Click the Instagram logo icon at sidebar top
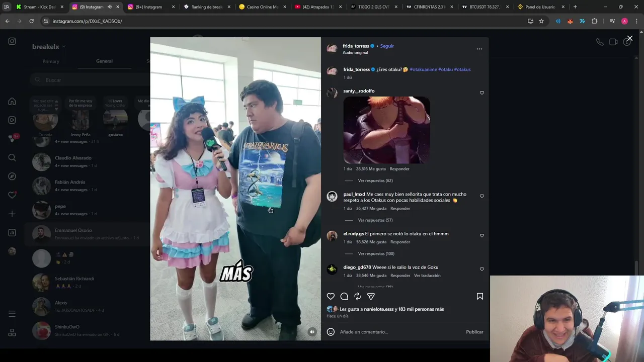 pos(12,41)
